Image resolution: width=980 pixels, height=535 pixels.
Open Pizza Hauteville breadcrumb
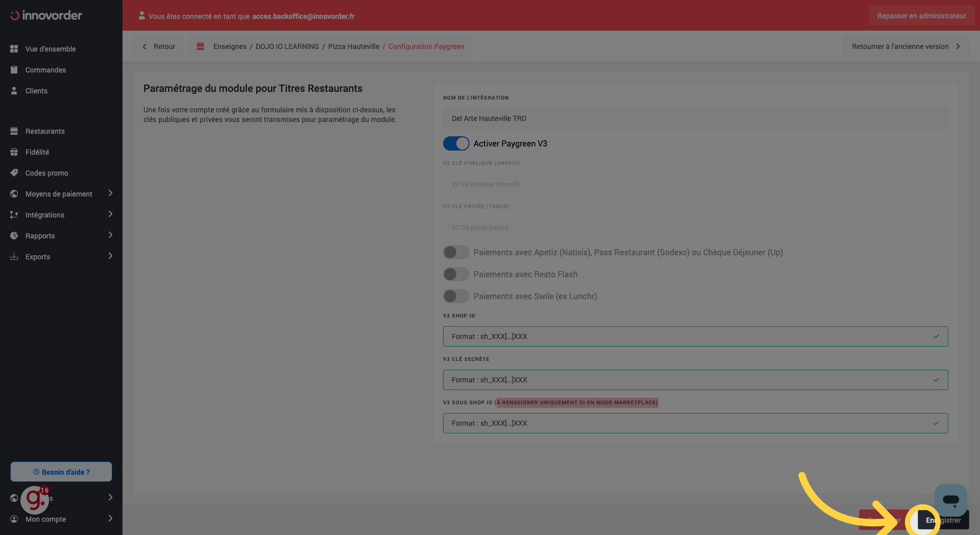click(x=353, y=46)
